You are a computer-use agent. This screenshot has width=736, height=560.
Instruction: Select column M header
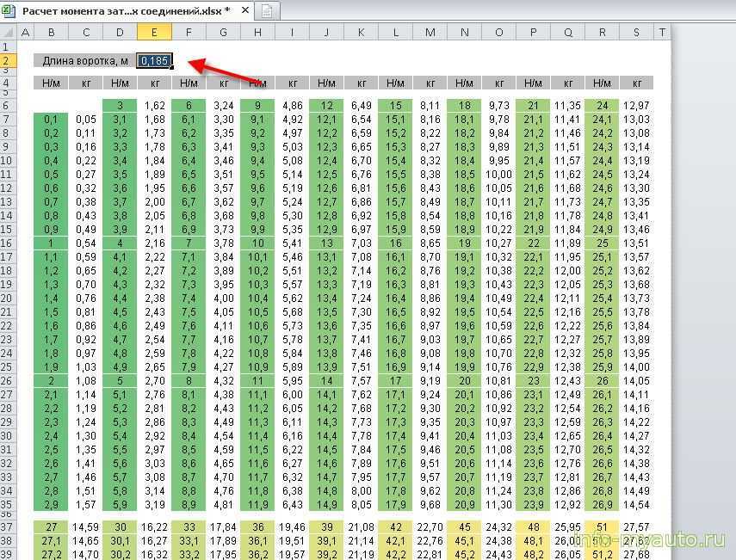click(430, 33)
